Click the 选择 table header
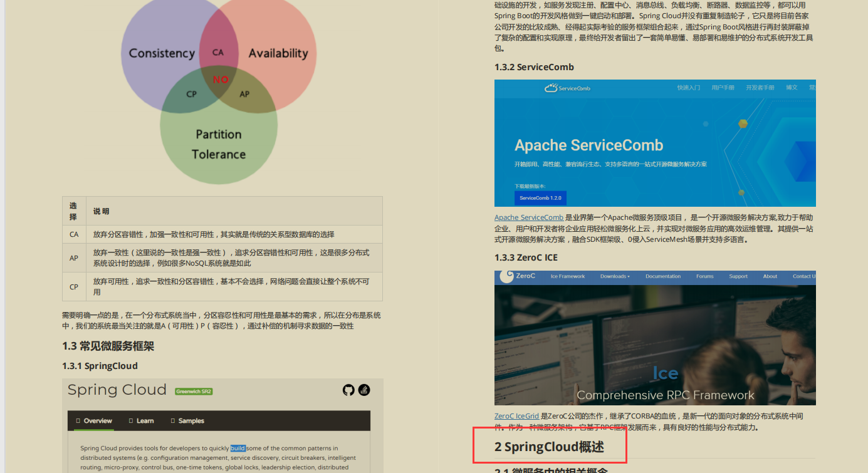The width and height of the screenshot is (868, 473). (73, 211)
